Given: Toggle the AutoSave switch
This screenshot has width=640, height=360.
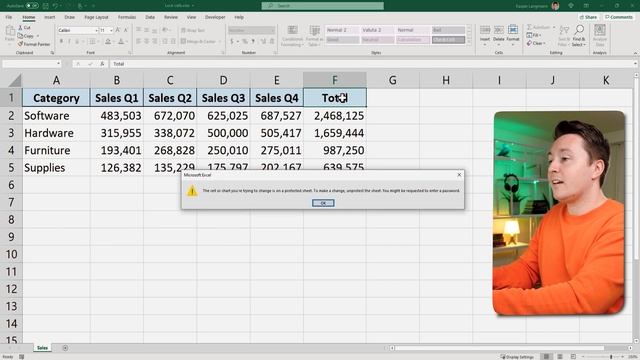Looking at the screenshot, I should [32, 6].
